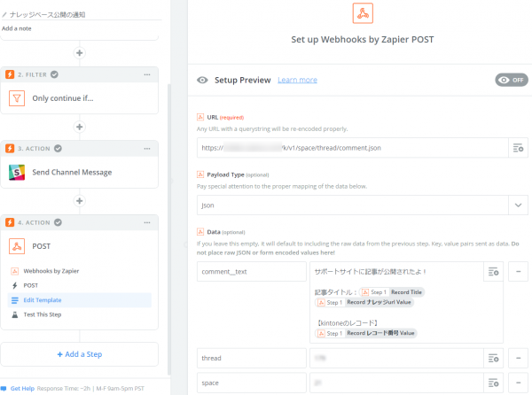Image resolution: width=532 pixels, height=395 pixels.
Task: Click the Webhooks icon at page top
Action: pos(363,13)
